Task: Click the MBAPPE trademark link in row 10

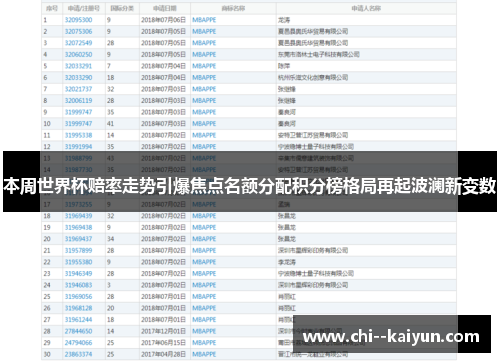Action: 204,124
